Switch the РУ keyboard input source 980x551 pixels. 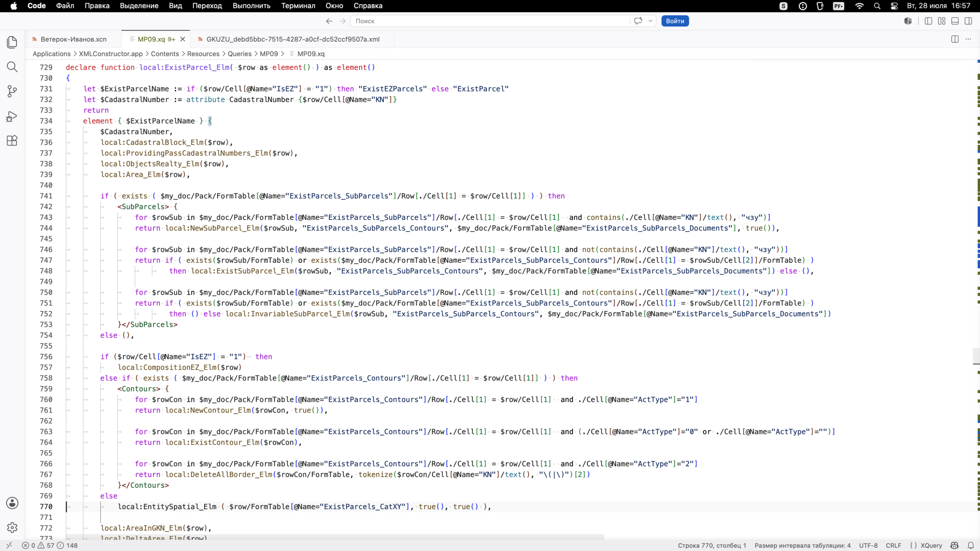click(x=839, y=6)
